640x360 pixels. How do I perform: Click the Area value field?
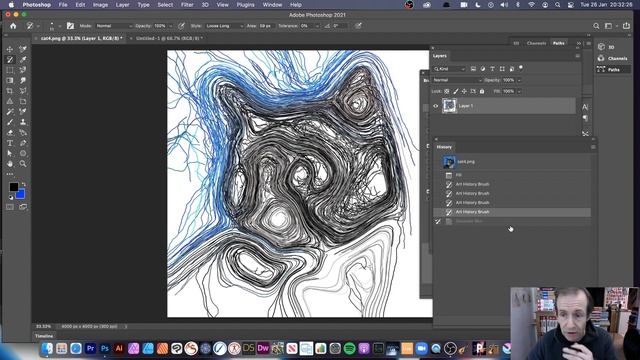[x=266, y=26]
